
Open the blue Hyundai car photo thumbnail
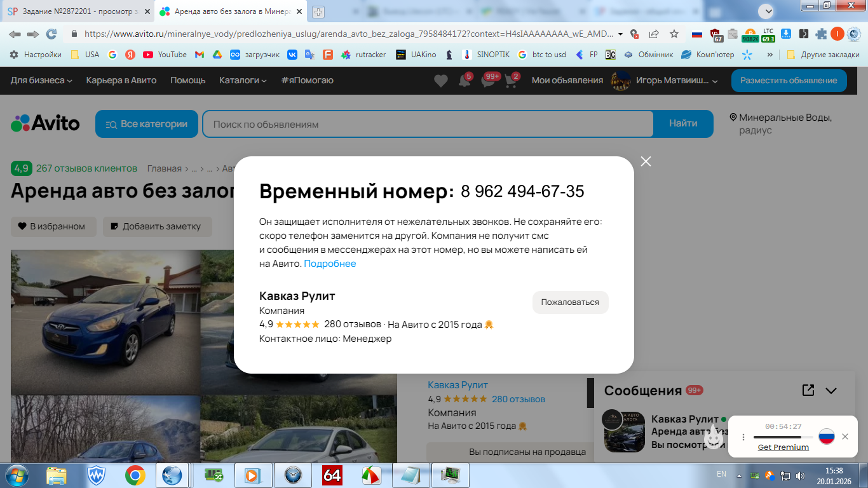click(x=105, y=322)
